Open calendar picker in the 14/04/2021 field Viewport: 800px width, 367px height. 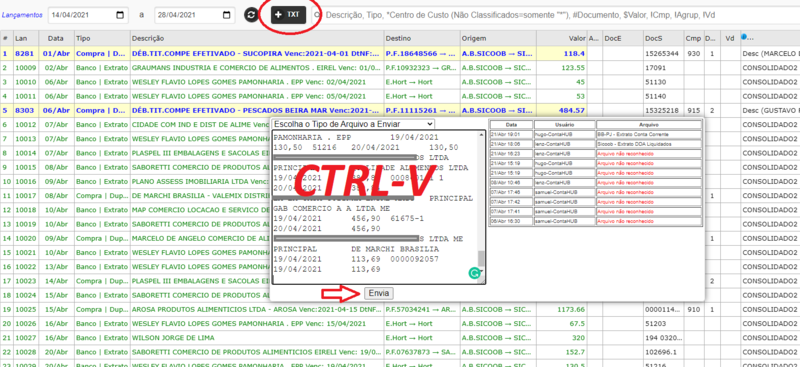[x=120, y=15]
